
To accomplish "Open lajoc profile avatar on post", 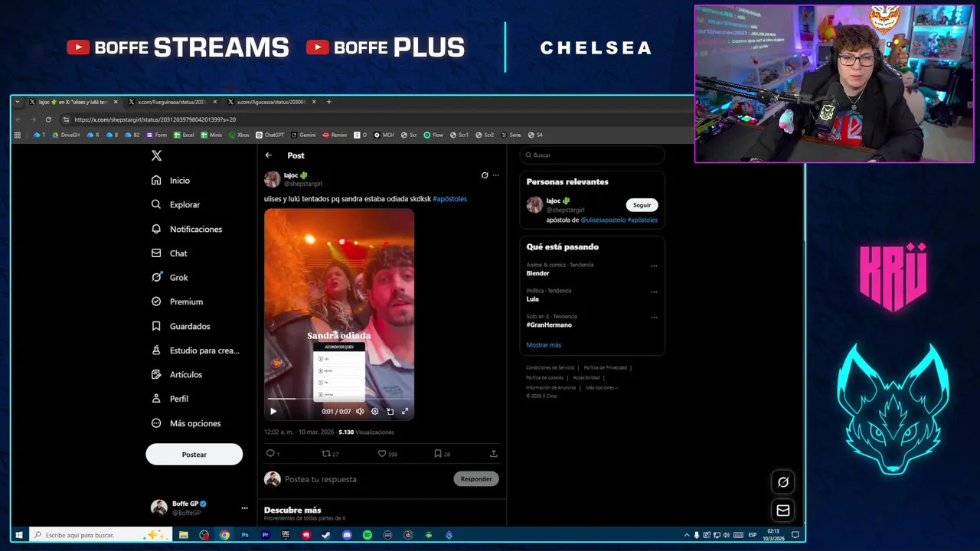I will 272,179.
